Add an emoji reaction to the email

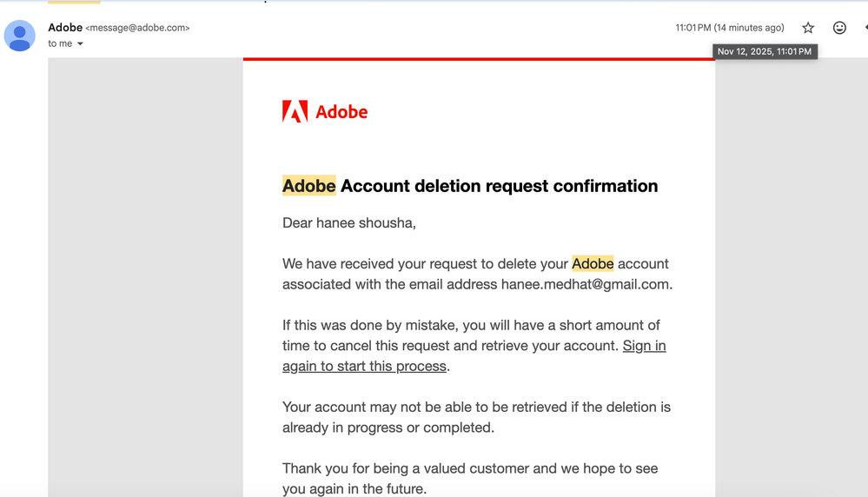[x=839, y=28]
